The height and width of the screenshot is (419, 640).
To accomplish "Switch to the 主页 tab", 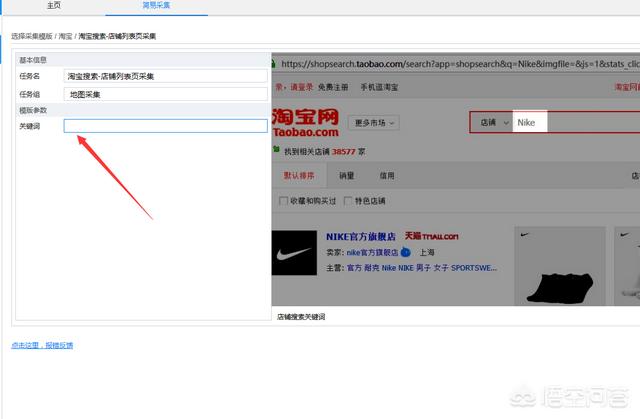I will [x=54, y=5].
